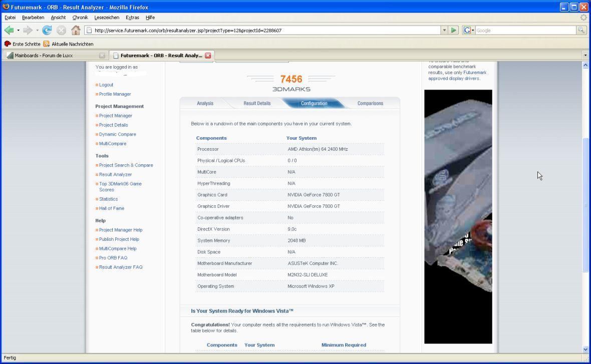Click the scrollbar up arrow

tap(585, 65)
